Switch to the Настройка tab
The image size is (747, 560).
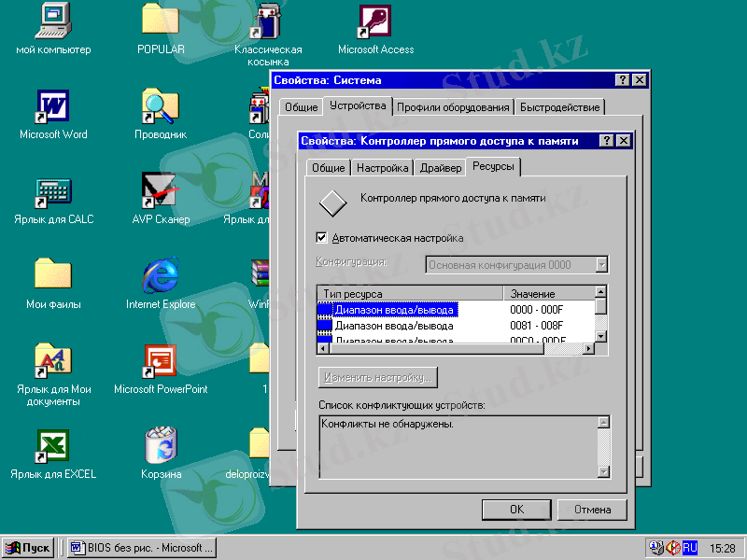(x=383, y=168)
